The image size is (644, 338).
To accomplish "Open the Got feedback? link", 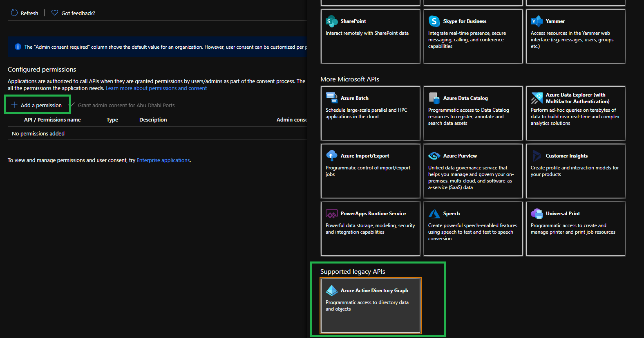I will [78, 13].
